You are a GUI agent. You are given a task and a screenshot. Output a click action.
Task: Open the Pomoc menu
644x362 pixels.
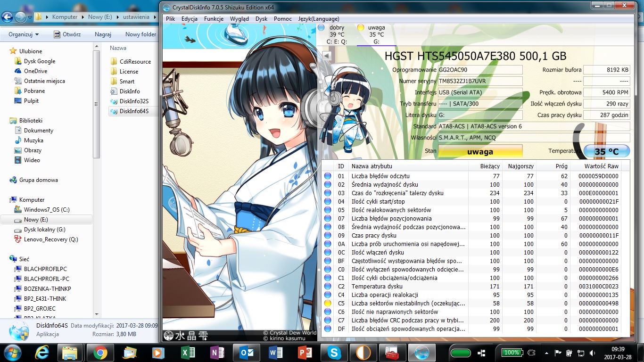282,19
